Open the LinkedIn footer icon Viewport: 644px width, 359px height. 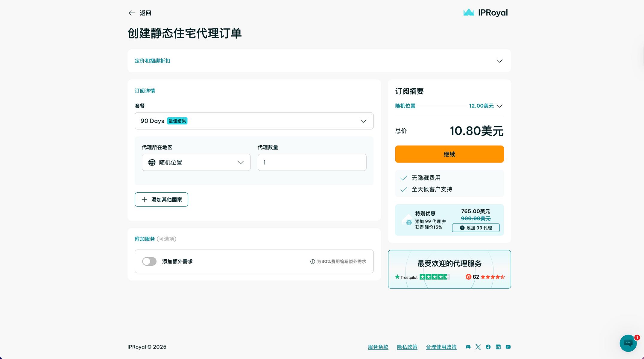(498, 347)
